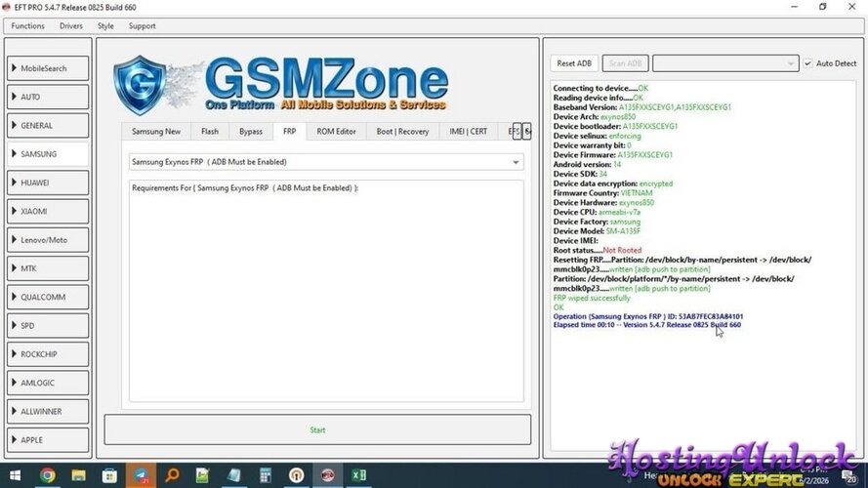Screen dimensions: 868x488
Task: Click the 'Firmware Country: VIETNAM' log line
Action: point(602,193)
